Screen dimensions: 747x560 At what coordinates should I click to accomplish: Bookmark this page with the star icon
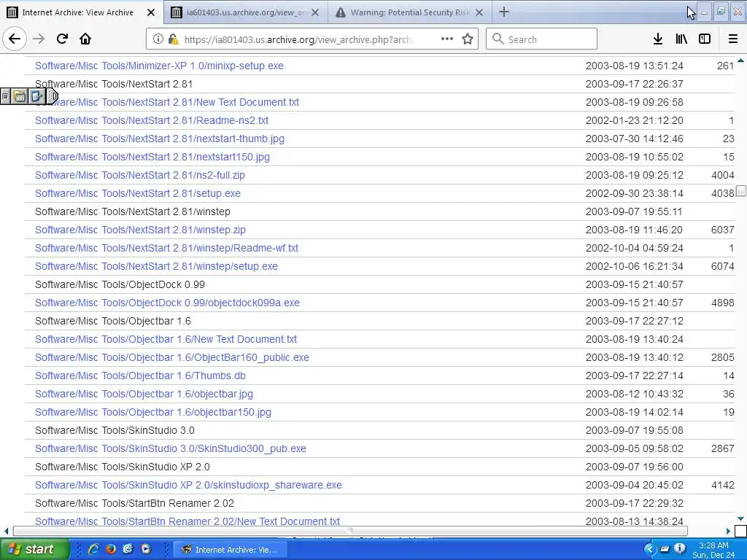coord(468,39)
